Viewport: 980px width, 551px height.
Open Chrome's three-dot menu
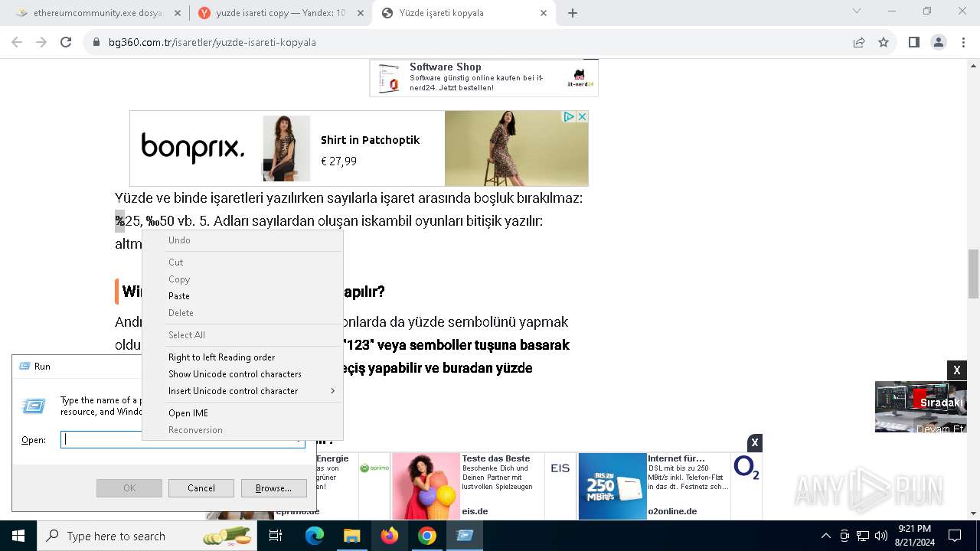(963, 42)
